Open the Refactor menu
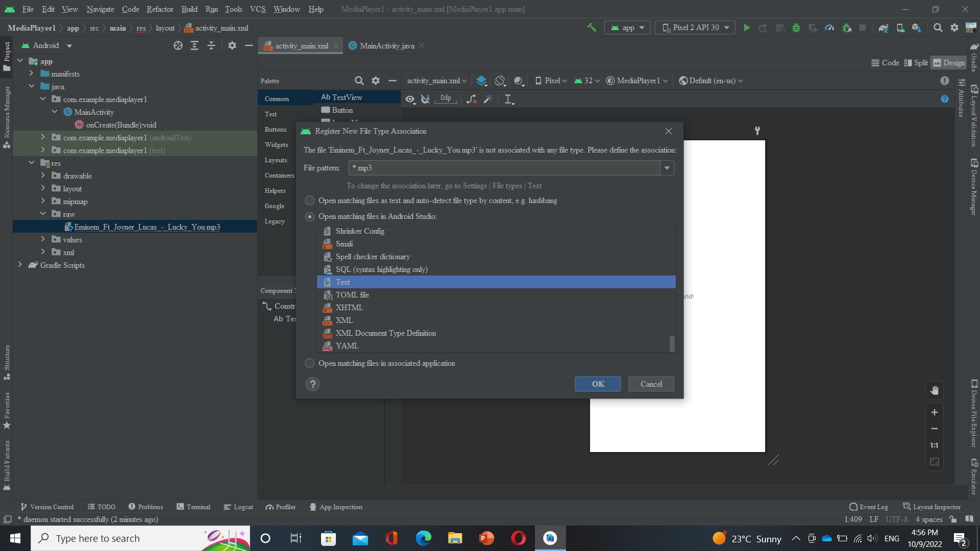980x551 pixels. coord(160,9)
